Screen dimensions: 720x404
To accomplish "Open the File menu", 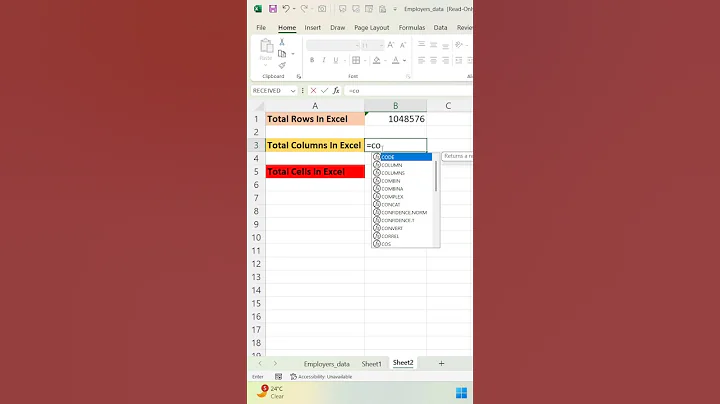I will [x=261, y=28].
